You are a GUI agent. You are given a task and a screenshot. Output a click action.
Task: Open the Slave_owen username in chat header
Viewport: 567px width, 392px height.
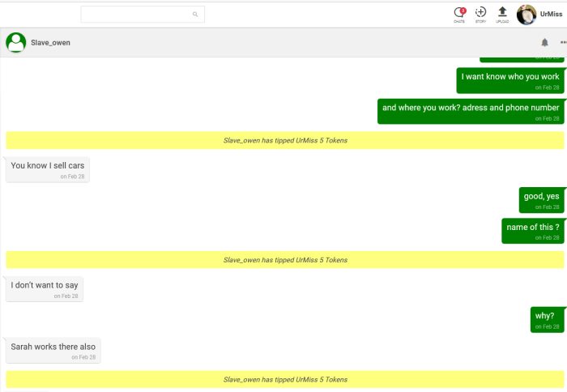click(x=50, y=42)
